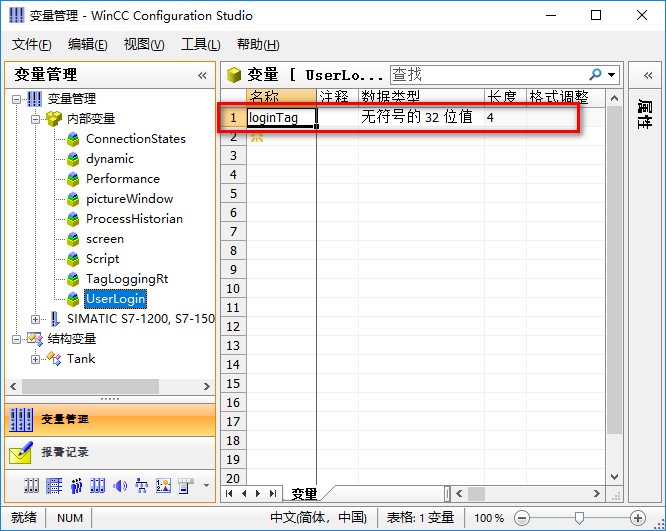Click the ProcessHistorian tag group icon
This screenshot has width=666, height=531.
pos(73,219)
